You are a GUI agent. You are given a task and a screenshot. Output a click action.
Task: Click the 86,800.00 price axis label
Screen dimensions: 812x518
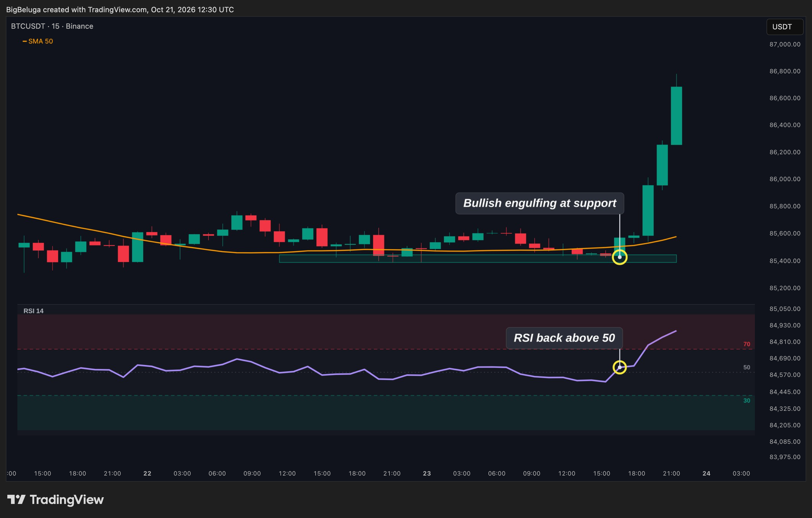tap(785, 71)
